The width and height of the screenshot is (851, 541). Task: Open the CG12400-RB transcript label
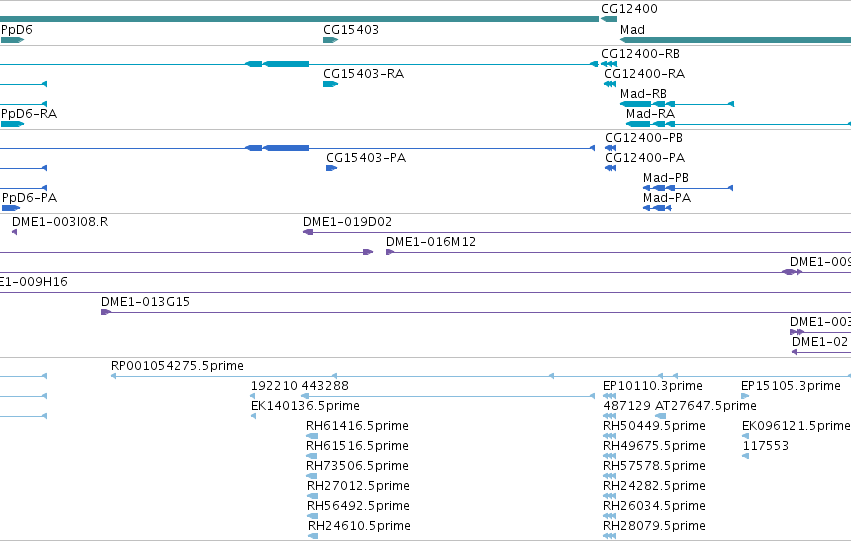coord(640,54)
